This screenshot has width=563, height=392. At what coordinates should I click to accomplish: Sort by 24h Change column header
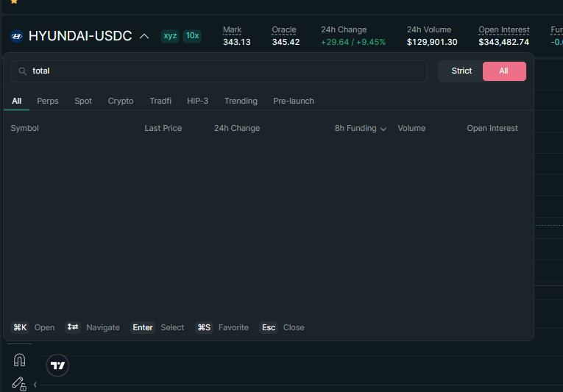click(237, 129)
